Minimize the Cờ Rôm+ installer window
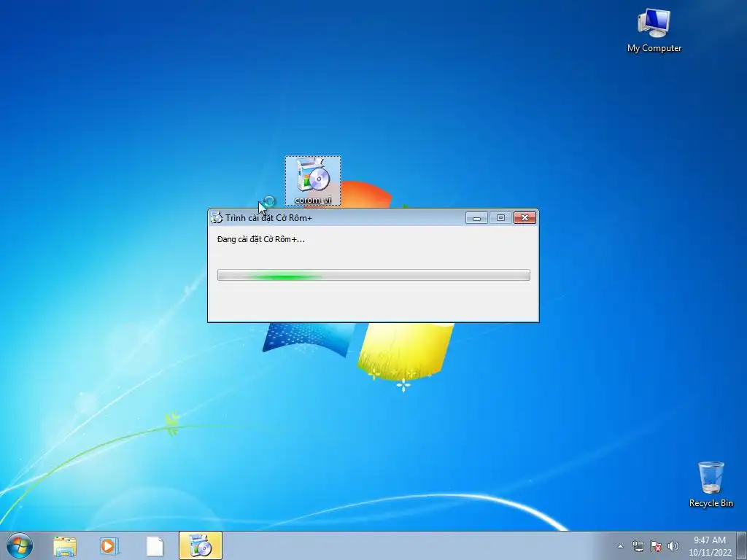747x560 pixels. coord(476,217)
